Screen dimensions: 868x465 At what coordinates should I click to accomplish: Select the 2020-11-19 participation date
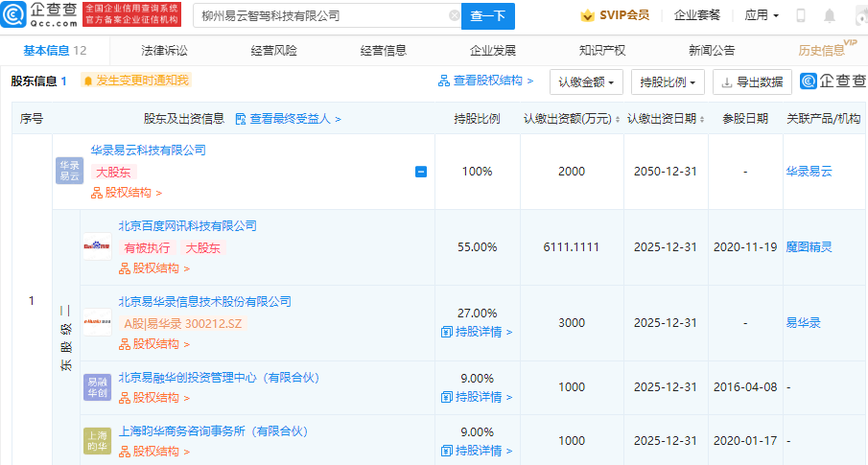(x=745, y=247)
